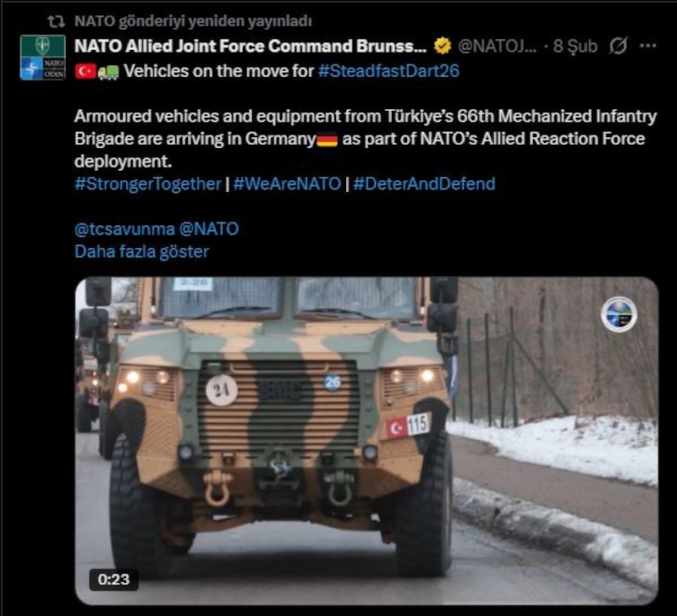Viewport: 677px width, 616px height.
Task: Click the repost arrows icon
Action: click(x=56, y=21)
